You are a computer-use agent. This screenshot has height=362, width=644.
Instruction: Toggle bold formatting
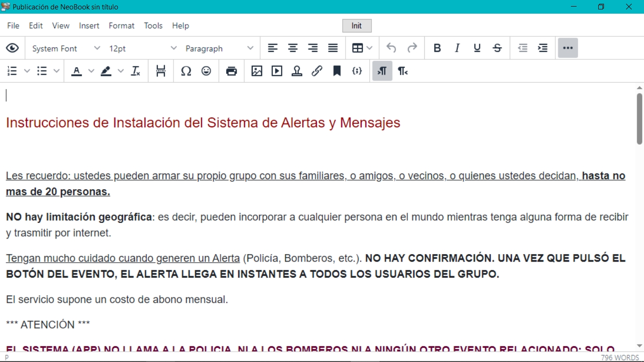(x=437, y=48)
